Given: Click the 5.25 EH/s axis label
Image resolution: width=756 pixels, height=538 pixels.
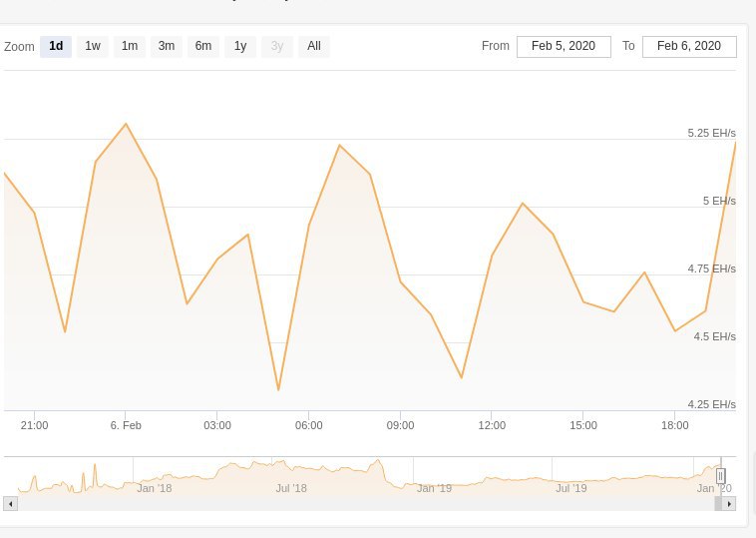Looking at the screenshot, I should tap(712, 133).
